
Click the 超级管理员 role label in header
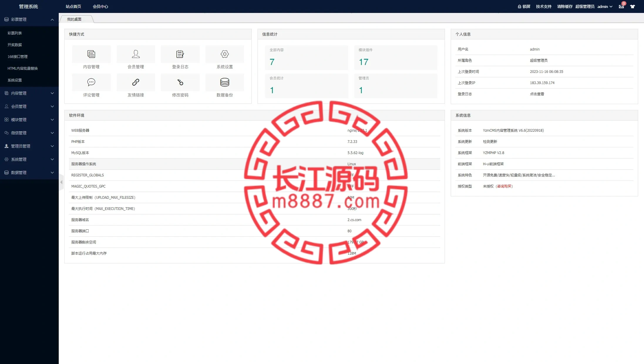point(585,6)
